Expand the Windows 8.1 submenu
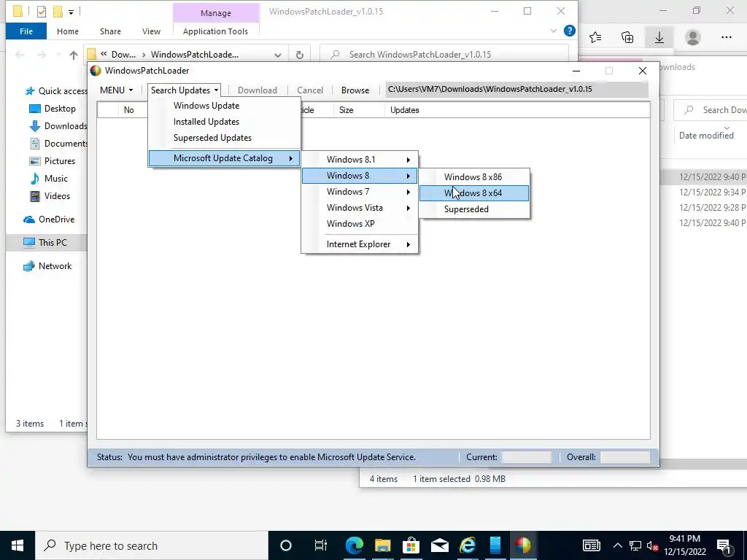747x560 pixels. pyautogui.click(x=360, y=160)
